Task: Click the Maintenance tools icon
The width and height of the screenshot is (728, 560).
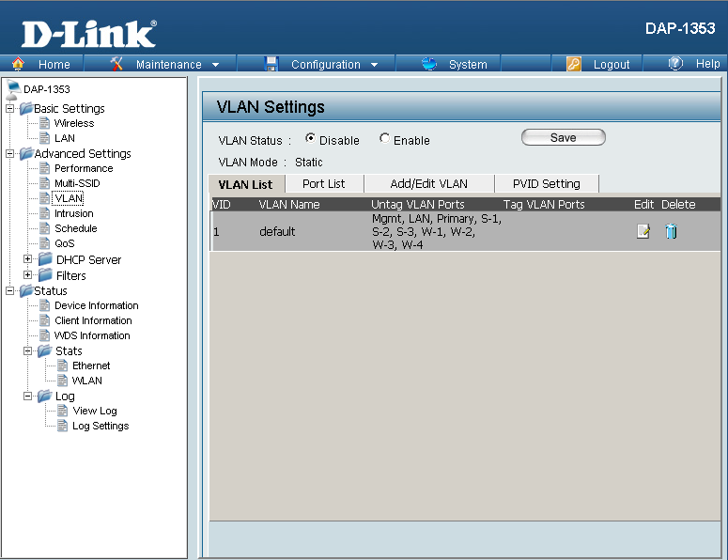Action: pos(116,64)
